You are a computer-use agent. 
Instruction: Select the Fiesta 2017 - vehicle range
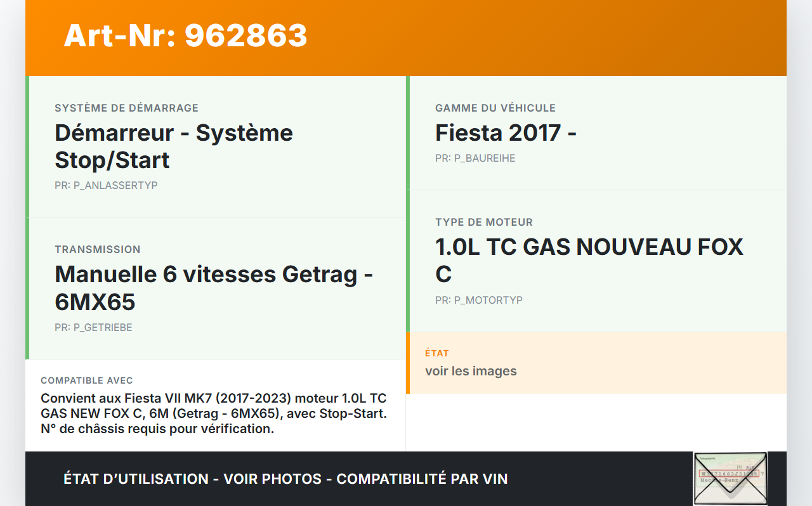click(506, 133)
